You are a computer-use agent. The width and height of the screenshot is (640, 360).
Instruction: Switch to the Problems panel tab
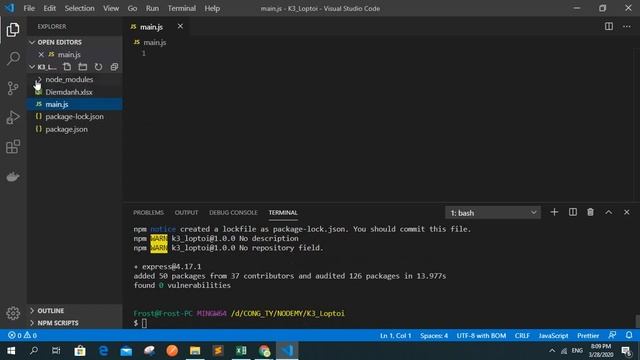(x=148, y=213)
